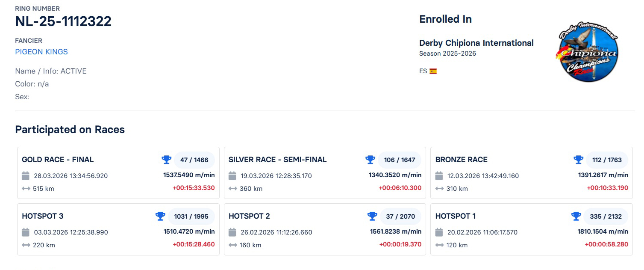Click the trophy icon in Hotspot 1 card
The width and height of the screenshot is (644, 270).
pyautogui.click(x=576, y=217)
